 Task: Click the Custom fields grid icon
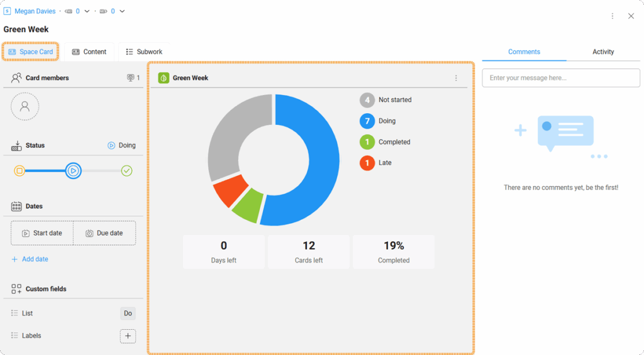(x=16, y=289)
